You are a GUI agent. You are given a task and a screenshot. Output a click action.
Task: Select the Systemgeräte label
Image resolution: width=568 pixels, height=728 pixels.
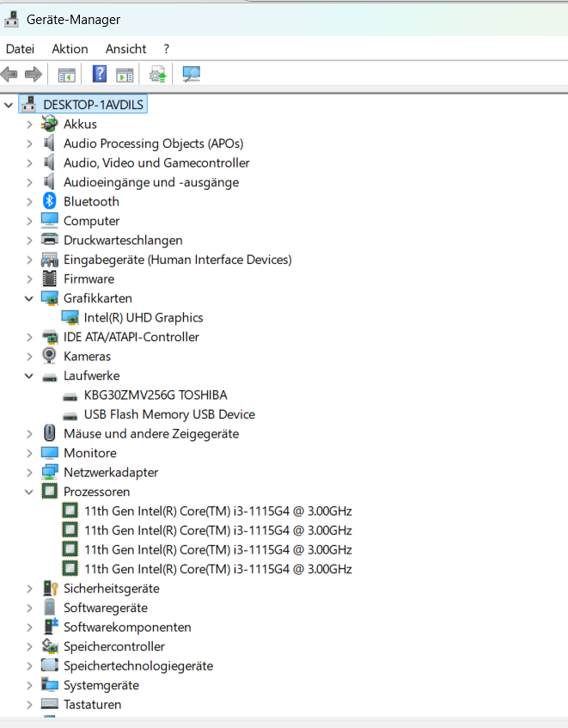point(101,685)
